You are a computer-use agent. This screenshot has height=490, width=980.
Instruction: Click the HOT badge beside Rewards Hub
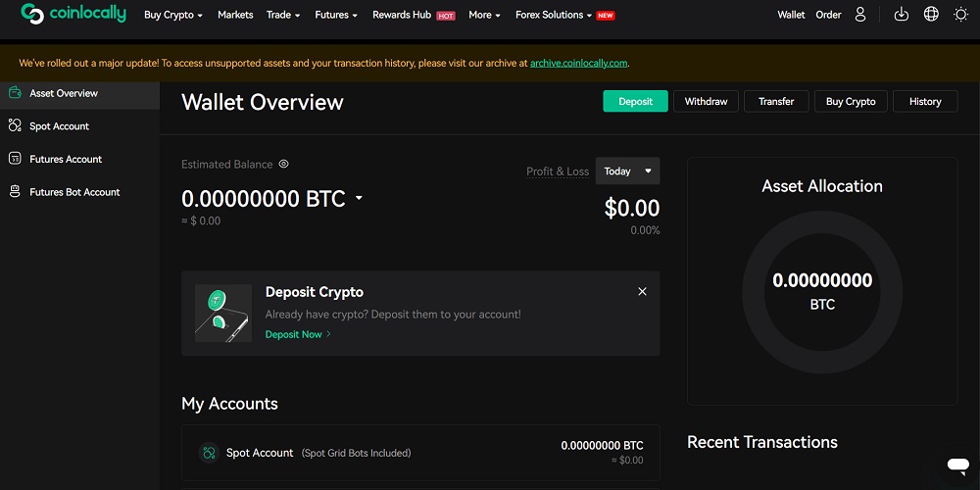coord(446,16)
